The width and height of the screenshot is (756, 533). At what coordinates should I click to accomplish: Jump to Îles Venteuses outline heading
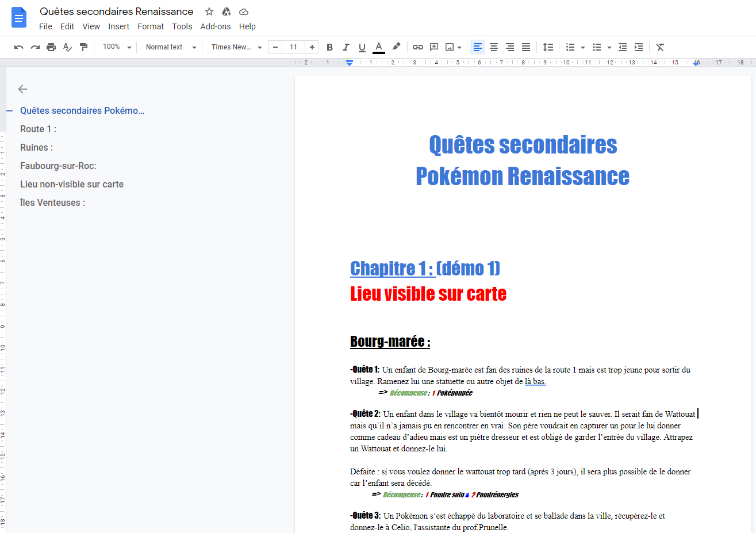pos(52,202)
